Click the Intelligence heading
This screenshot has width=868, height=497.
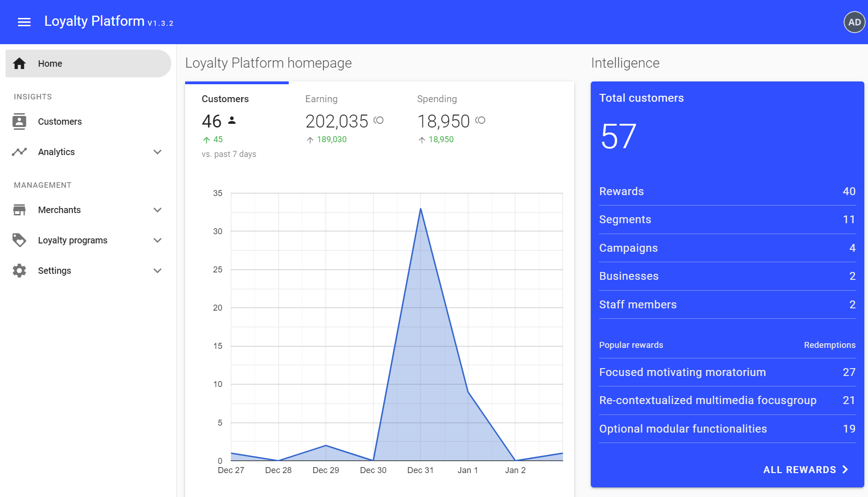click(625, 63)
